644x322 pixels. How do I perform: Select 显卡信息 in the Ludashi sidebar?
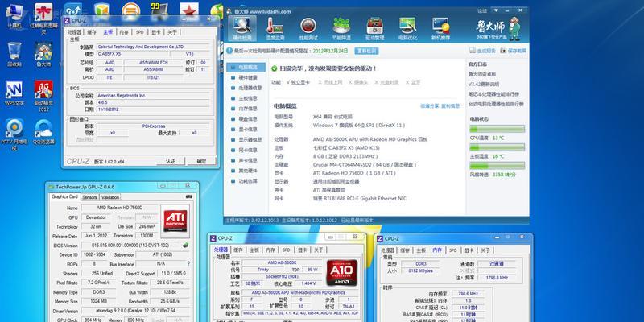(245, 129)
